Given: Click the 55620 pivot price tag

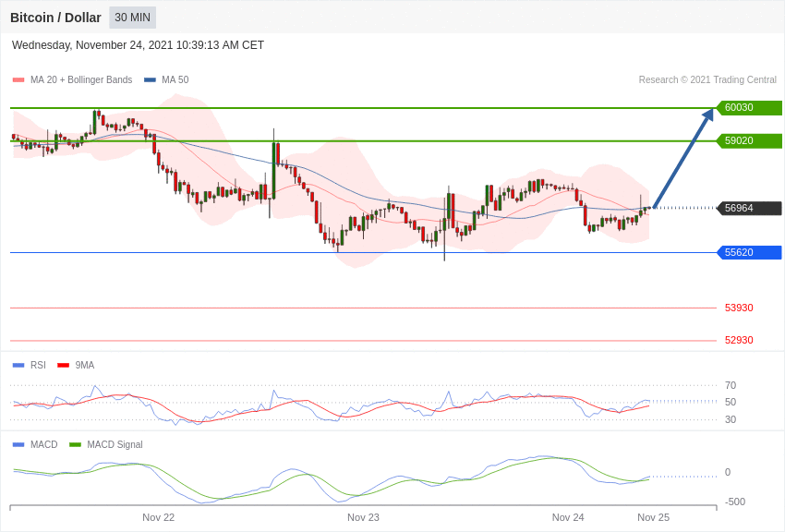Looking at the screenshot, I should point(748,252).
